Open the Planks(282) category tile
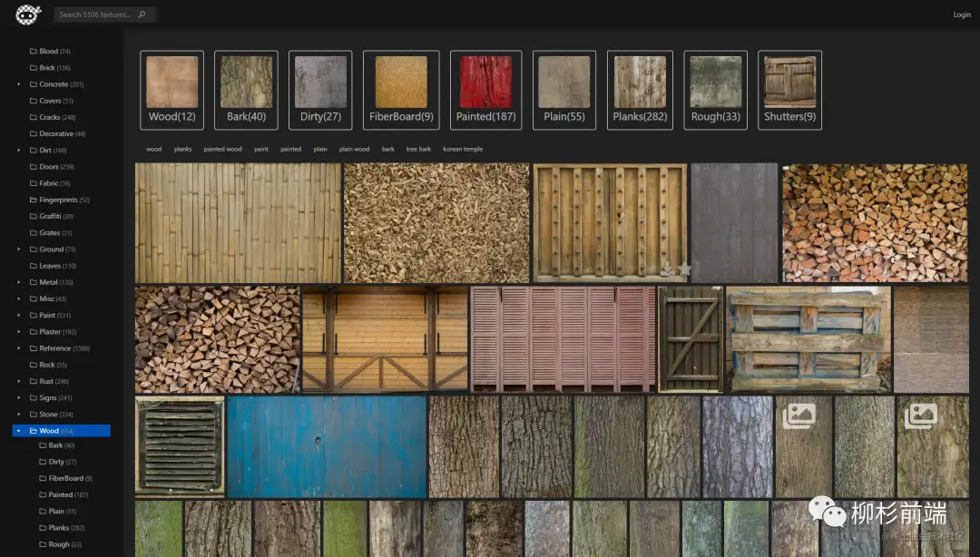 click(640, 90)
